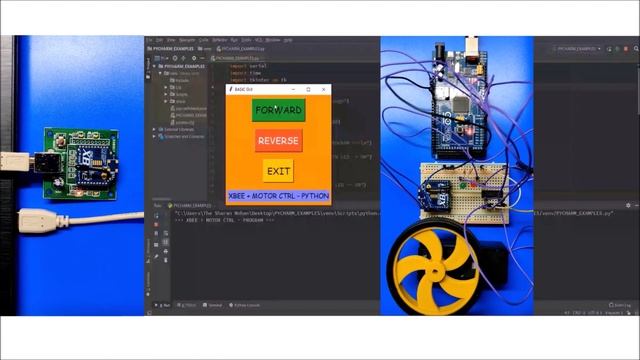Open the Run menu in PyCharm
The height and width of the screenshot is (360, 640).
click(x=234, y=40)
